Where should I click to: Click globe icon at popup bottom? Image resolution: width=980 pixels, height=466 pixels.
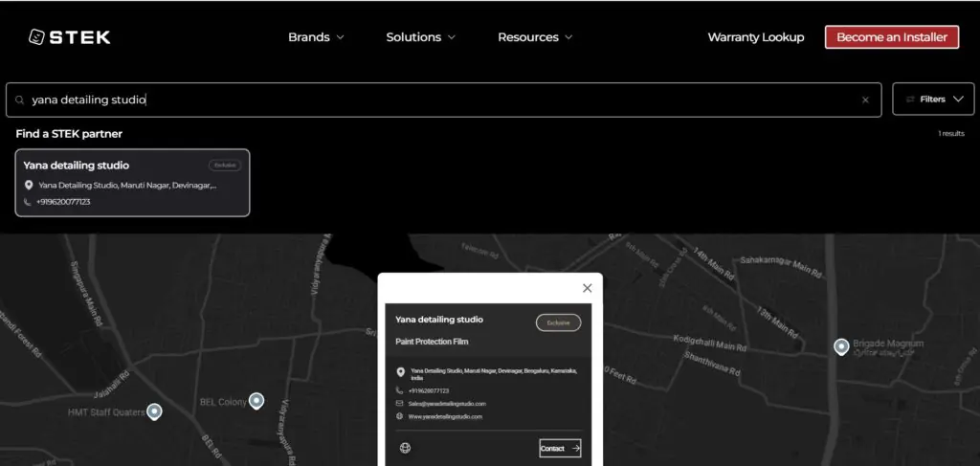tap(406, 448)
